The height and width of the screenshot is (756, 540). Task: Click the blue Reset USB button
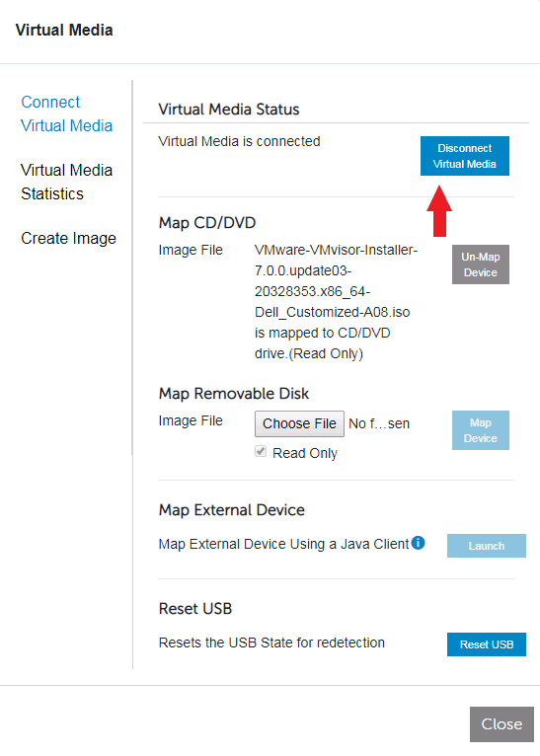487,644
